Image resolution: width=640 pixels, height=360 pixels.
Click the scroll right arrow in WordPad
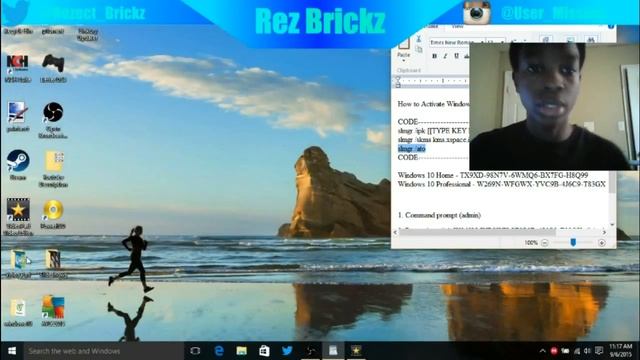(x=604, y=232)
